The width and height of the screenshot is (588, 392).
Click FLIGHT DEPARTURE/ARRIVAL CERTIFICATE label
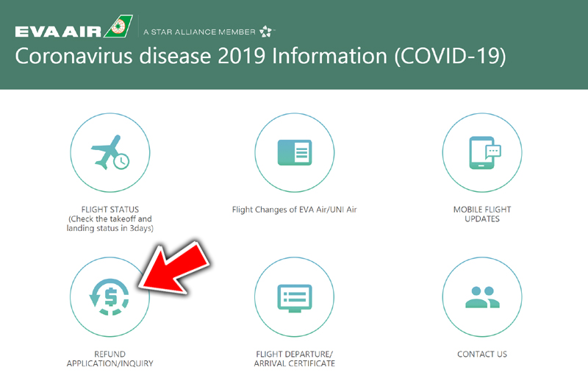(x=295, y=359)
